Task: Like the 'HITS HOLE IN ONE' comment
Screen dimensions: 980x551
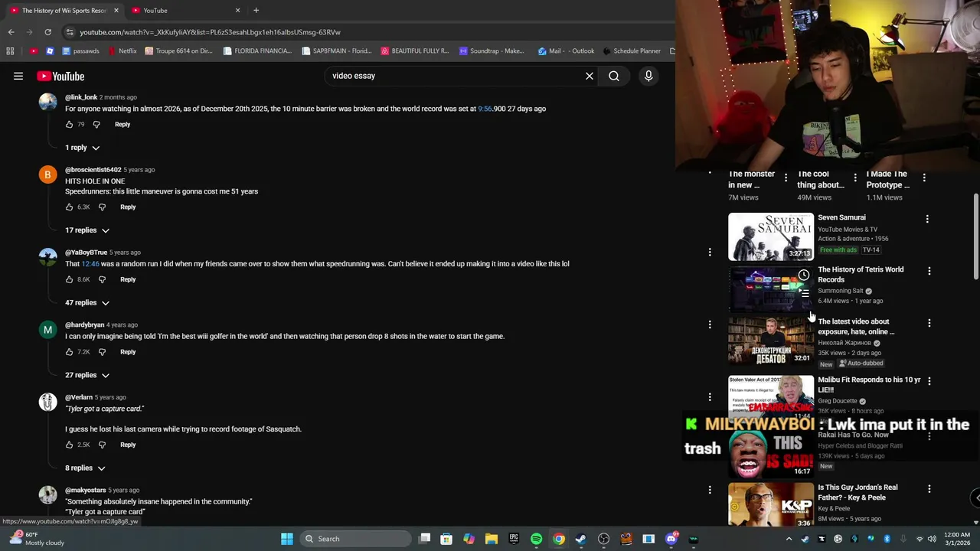Action: pos(69,207)
